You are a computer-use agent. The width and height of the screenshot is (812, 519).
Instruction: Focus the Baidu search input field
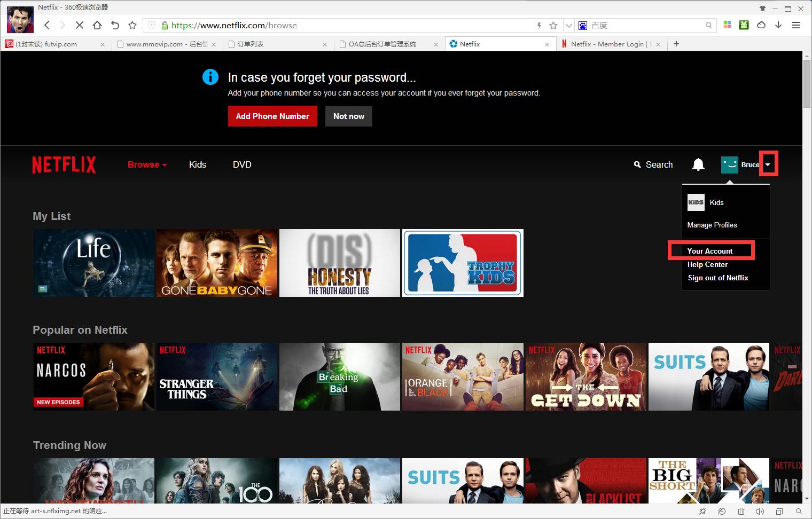click(646, 25)
